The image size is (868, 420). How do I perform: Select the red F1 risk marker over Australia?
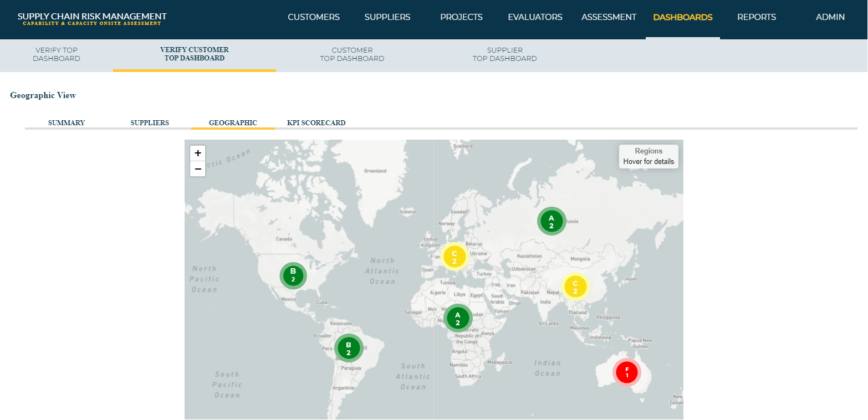626,372
